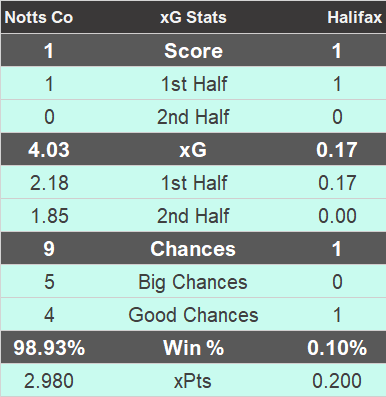Click the xPts row label
The width and height of the screenshot is (386, 397).
(x=193, y=381)
